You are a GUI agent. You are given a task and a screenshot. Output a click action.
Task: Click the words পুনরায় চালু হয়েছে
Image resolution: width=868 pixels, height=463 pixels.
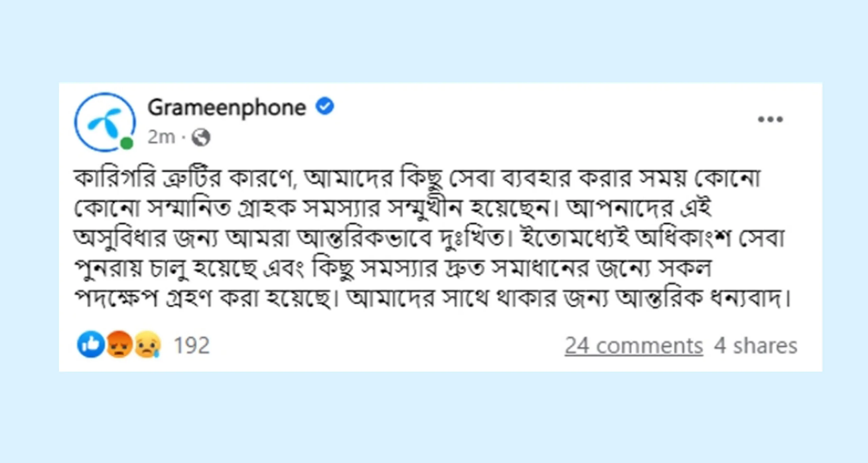166,268
